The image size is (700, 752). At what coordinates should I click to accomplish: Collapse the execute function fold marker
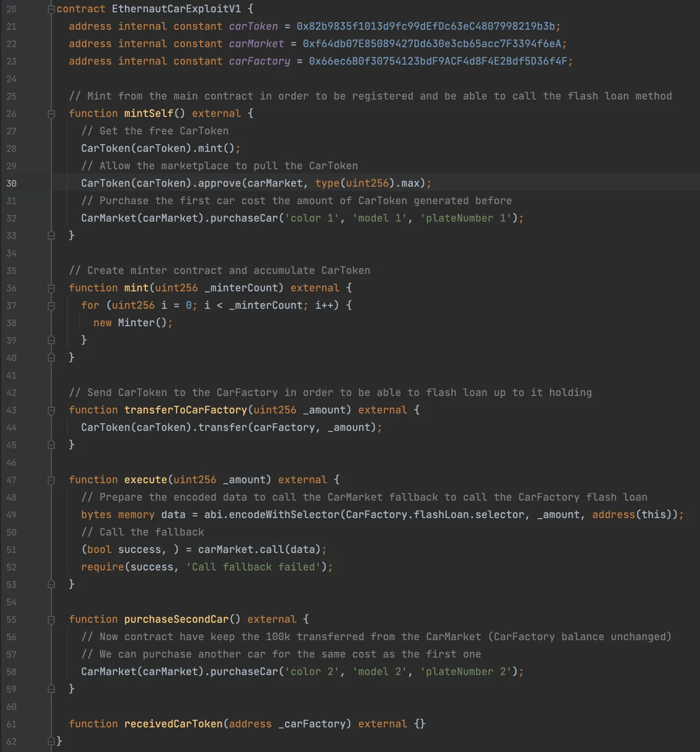(51, 480)
